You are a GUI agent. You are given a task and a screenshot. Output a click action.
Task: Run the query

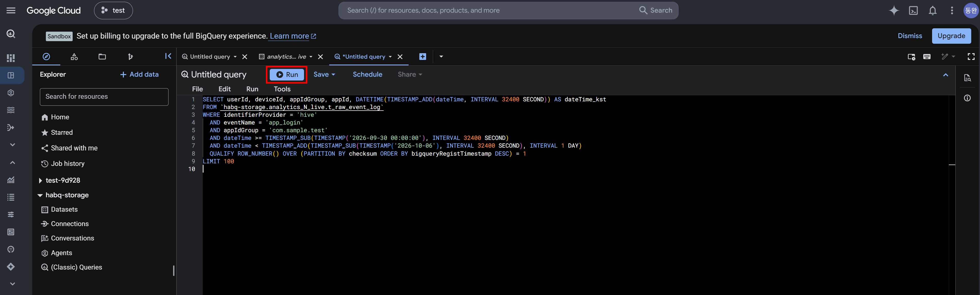[x=287, y=74]
